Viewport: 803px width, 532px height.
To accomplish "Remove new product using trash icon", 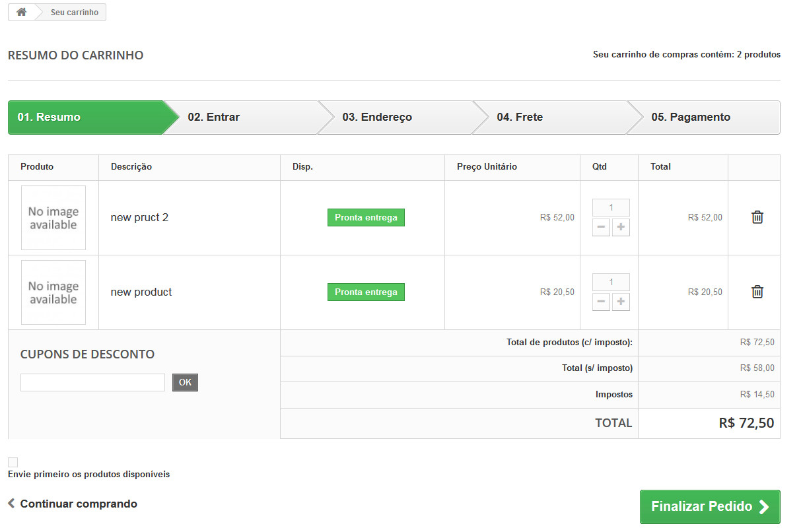I will pos(757,292).
